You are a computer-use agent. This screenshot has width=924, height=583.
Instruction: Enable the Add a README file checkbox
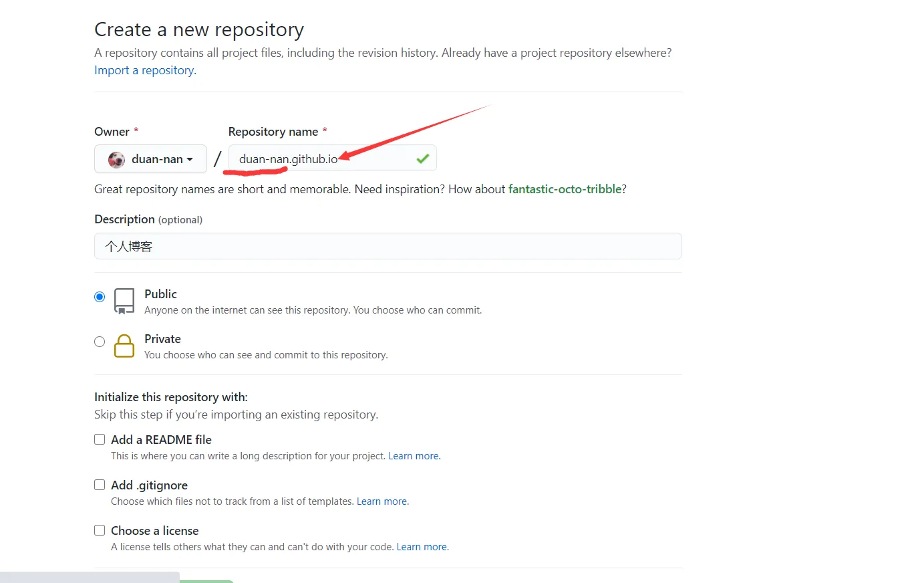coord(100,439)
